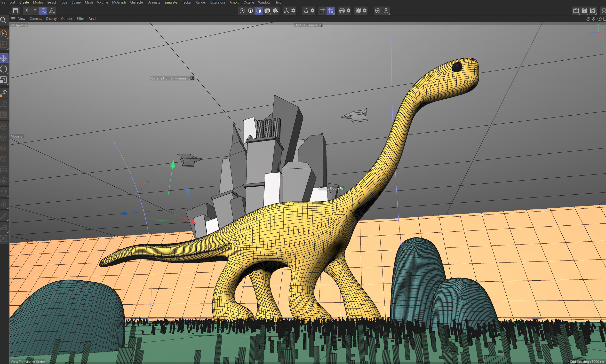
Task: Open soft selection settings gear
Action: click(x=348, y=11)
